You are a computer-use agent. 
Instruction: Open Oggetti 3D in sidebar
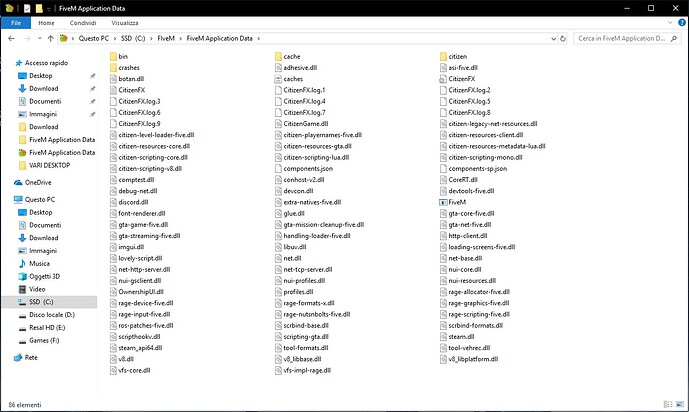44,276
